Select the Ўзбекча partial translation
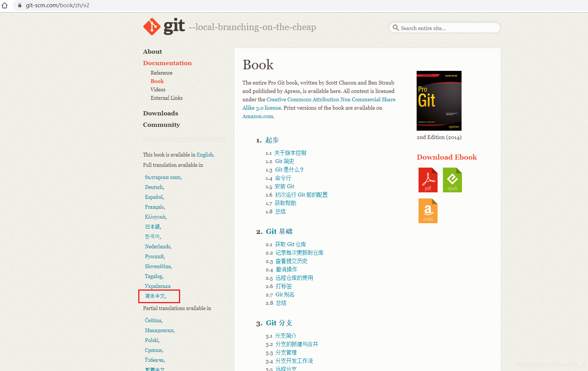Viewport: 588px width, 371px height. click(154, 360)
